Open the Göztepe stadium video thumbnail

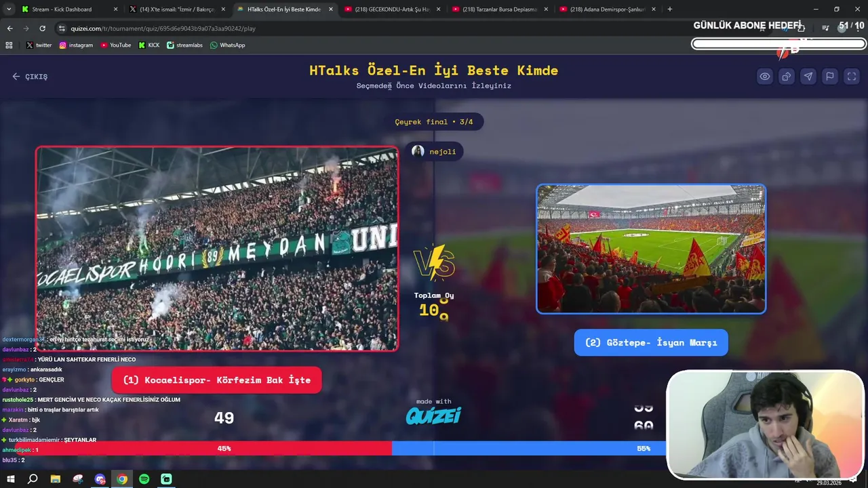coord(651,249)
